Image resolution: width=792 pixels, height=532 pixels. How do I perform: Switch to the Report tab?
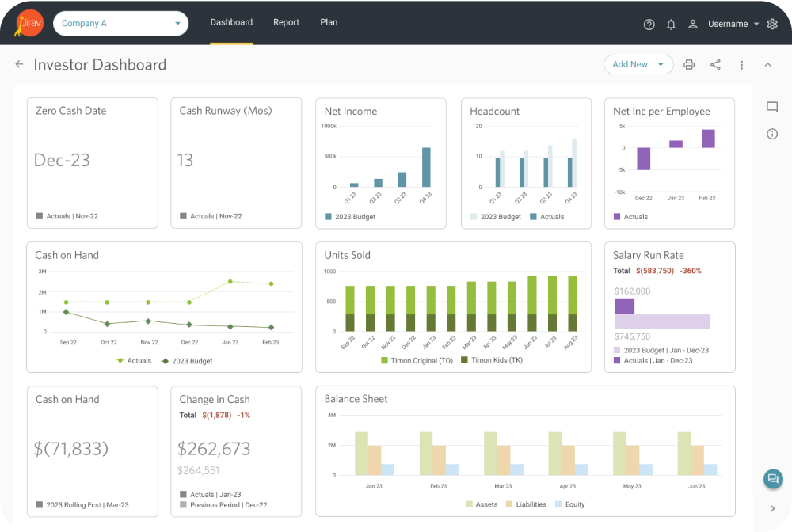click(x=286, y=22)
